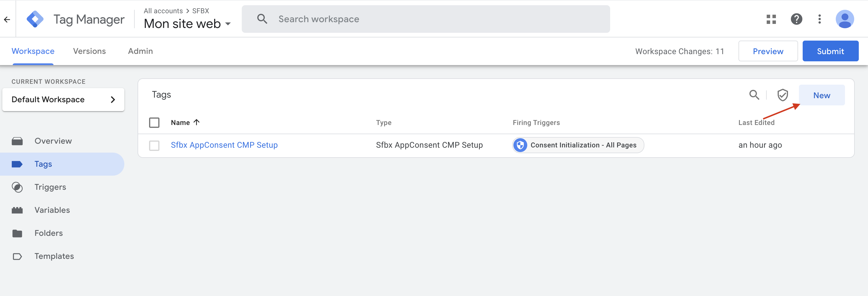
Task: Select the Consent Initialization - All Pages trigger chip
Action: coord(578,145)
